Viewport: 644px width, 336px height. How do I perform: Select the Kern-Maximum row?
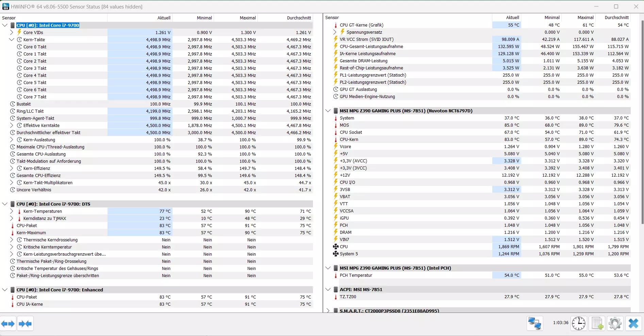161,233
